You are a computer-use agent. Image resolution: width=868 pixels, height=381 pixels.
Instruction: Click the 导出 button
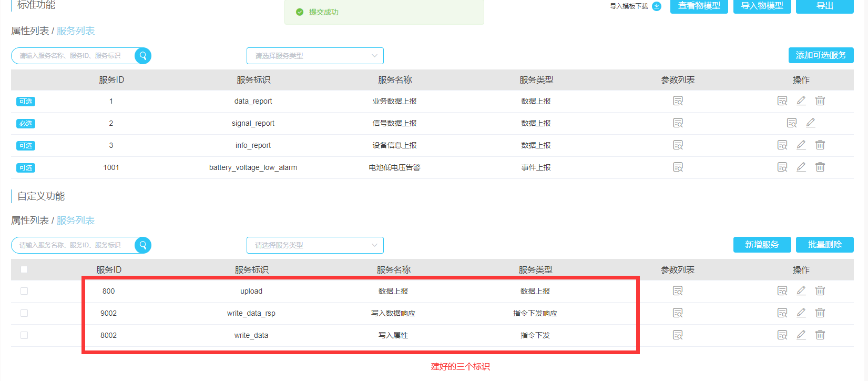pos(825,6)
